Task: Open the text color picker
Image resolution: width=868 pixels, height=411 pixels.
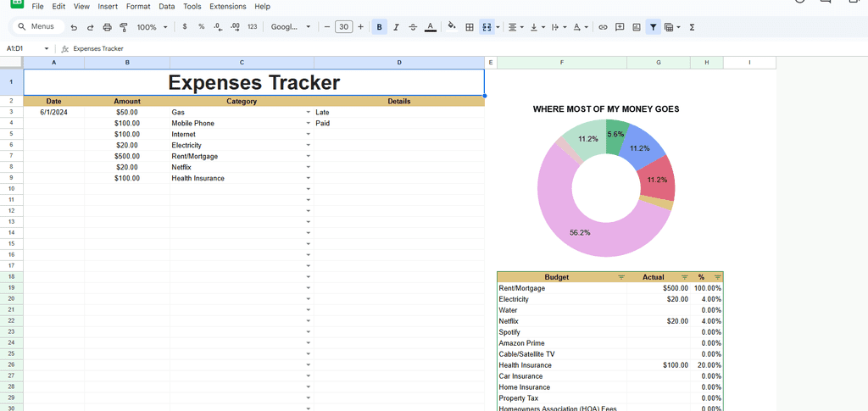Action: point(430,26)
